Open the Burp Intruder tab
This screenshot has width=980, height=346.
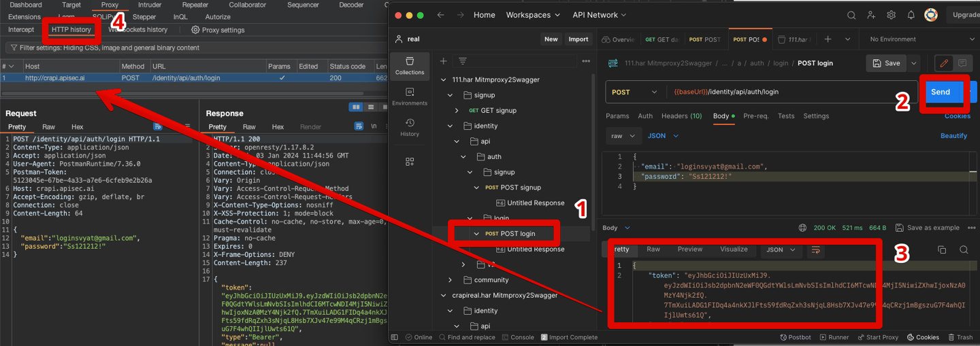[150, 5]
